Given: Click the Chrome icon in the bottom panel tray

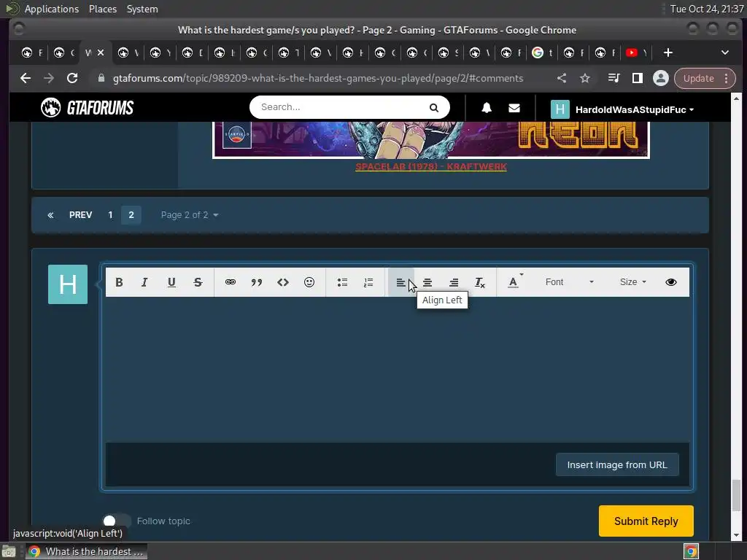Looking at the screenshot, I should point(691,551).
